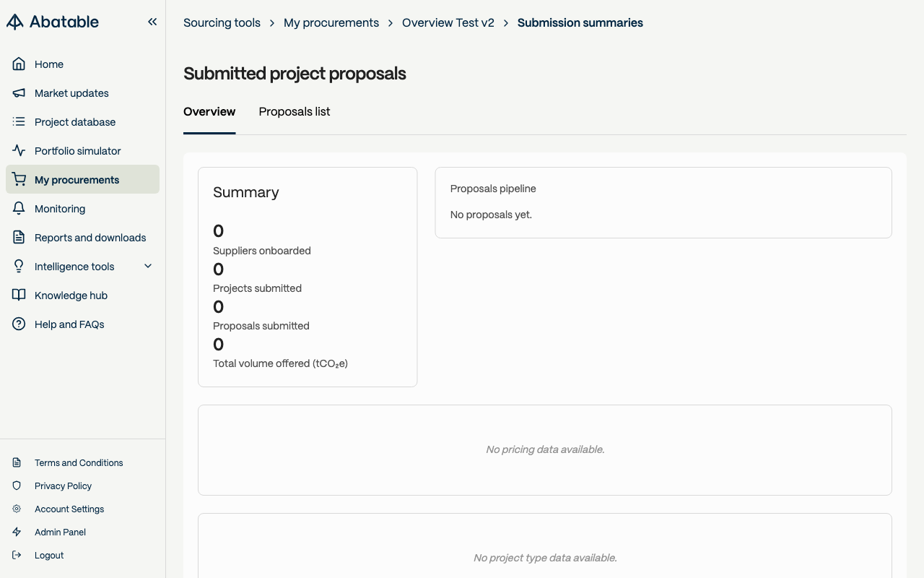Expand the Intelligence tools submenu chevron
Viewport: 924px width, 578px height.
148,267
